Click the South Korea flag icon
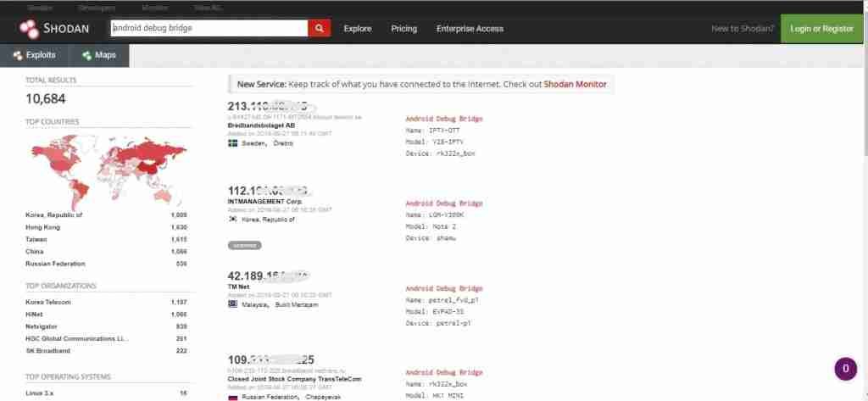Image resolution: width=868 pixels, height=401 pixels. tap(233, 220)
